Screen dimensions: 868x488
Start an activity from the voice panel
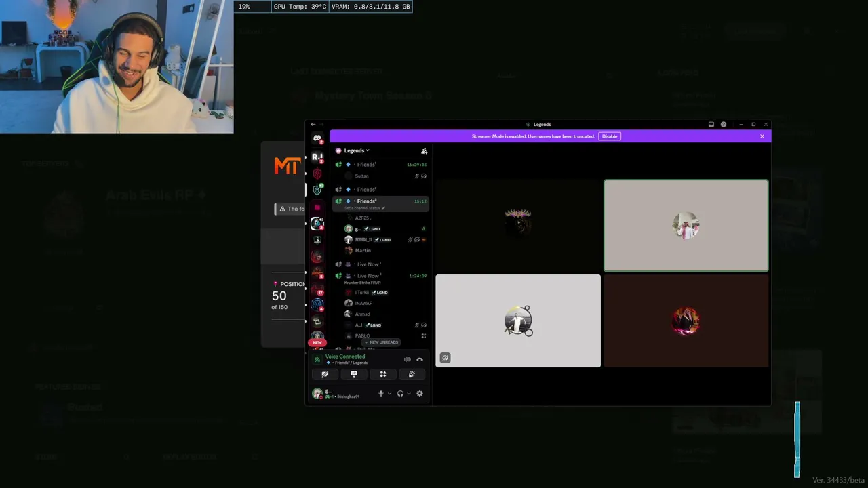click(x=383, y=374)
